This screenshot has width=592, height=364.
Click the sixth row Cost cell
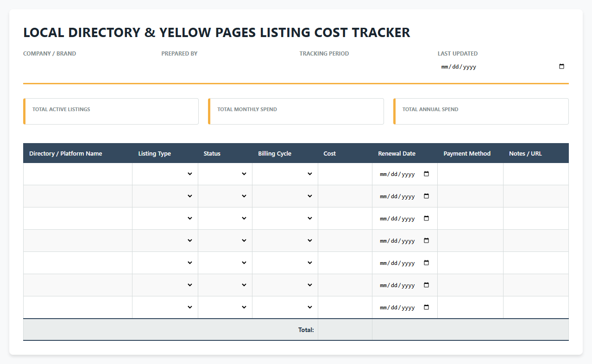pos(345,285)
